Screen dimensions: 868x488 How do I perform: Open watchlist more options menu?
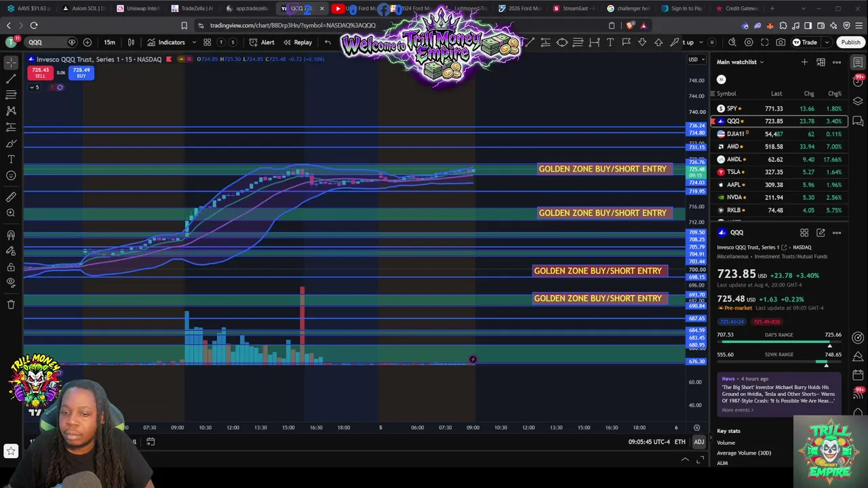[x=837, y=62]
